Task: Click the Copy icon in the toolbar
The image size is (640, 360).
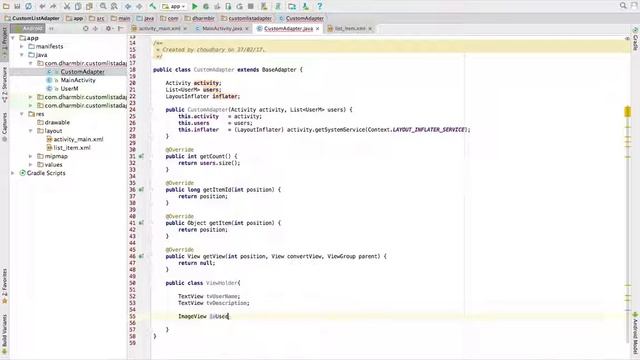Action: pos(78,6)
